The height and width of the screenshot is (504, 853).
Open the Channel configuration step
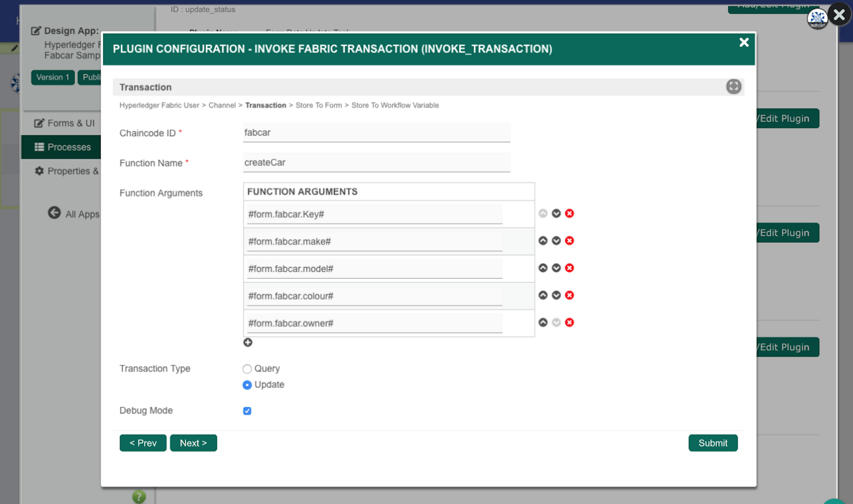pos(222,105)
